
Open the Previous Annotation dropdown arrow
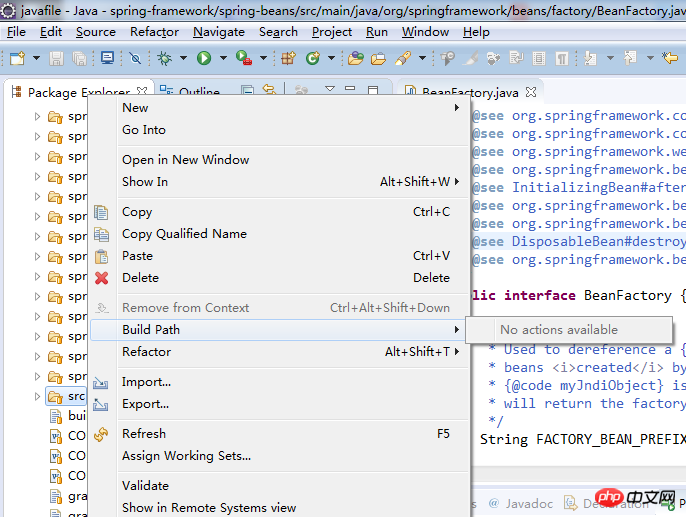click(651, 58)
